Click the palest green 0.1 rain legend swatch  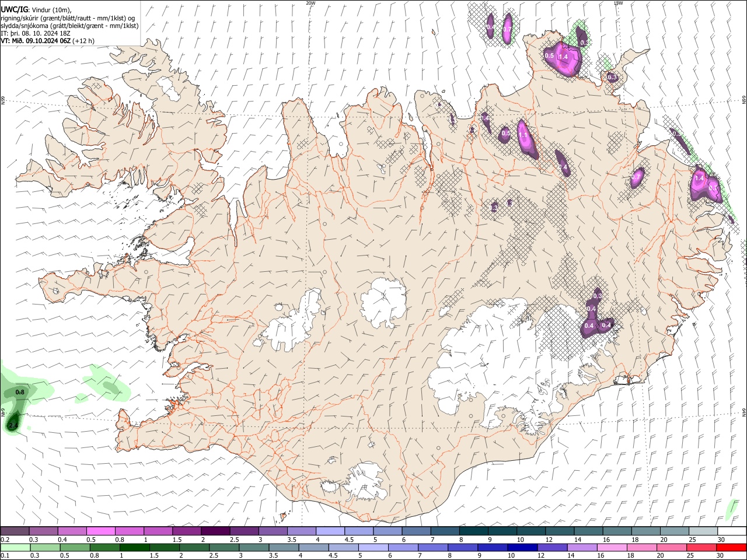point(15,547)
